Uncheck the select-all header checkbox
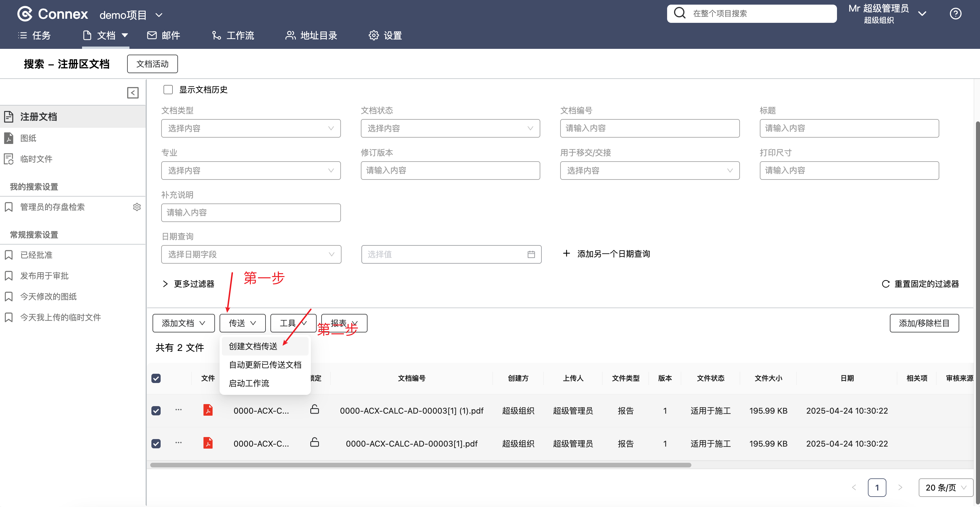 pos(156,378)
